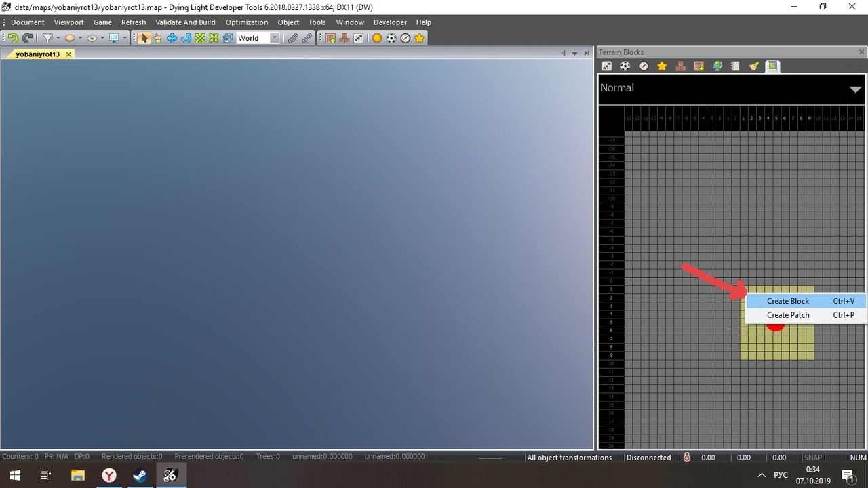The height and width of the screenshot is (488, 868).
Task: Open dropdown arrow next to orange ellipse
Action: pos(80,39)
